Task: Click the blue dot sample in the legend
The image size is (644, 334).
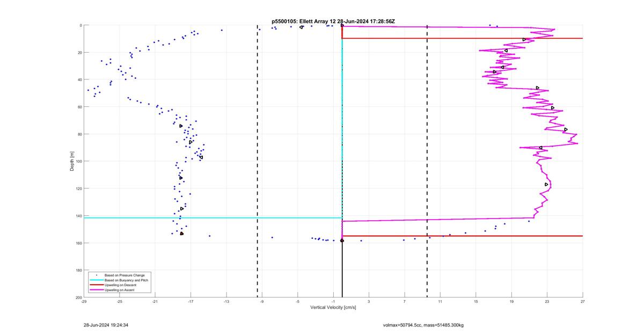Action: 96,275
